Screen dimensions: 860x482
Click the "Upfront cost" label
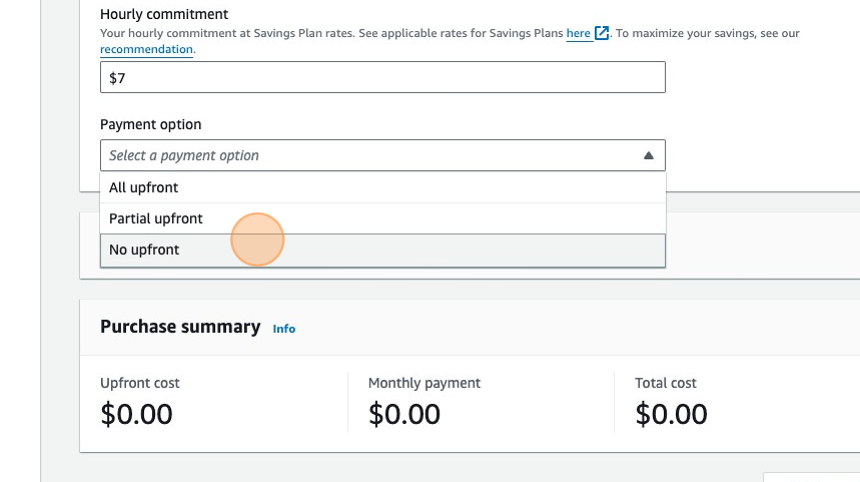(x=140, y=383)
